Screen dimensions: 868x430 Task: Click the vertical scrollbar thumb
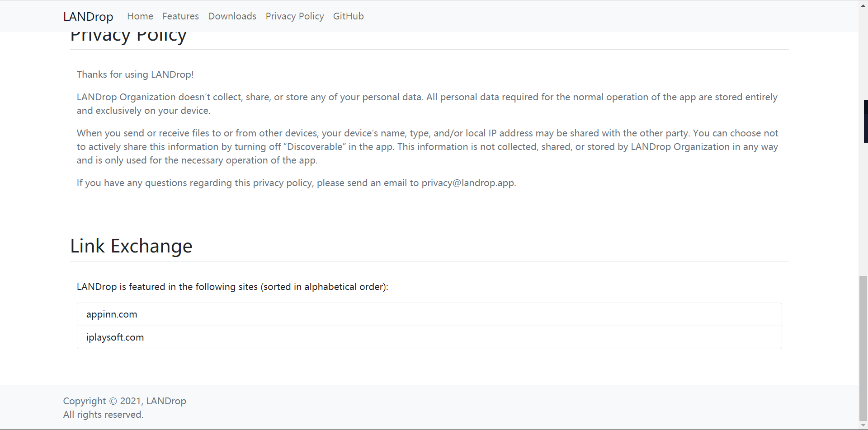pyautogui.click(x=863, y=348)
